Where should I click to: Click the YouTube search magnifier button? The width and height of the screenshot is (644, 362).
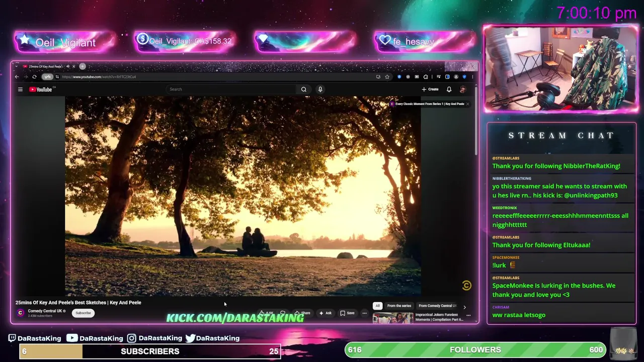(x=304, y=89)
